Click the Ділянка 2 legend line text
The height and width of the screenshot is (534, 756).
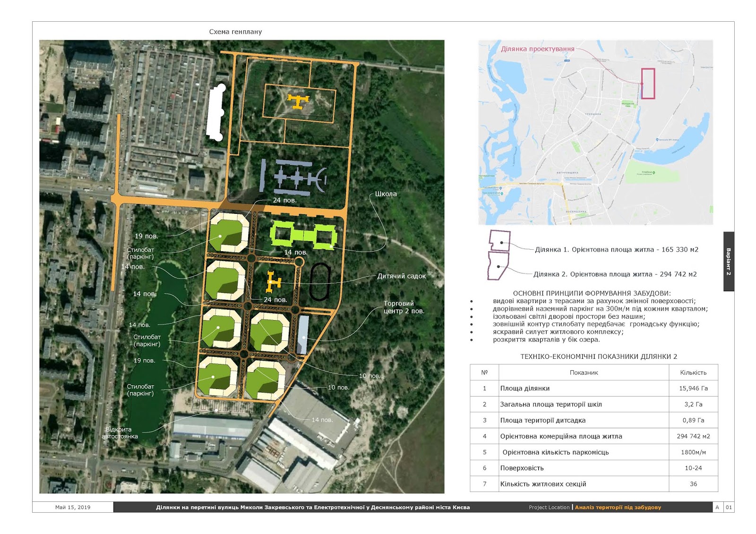[615, 274]
